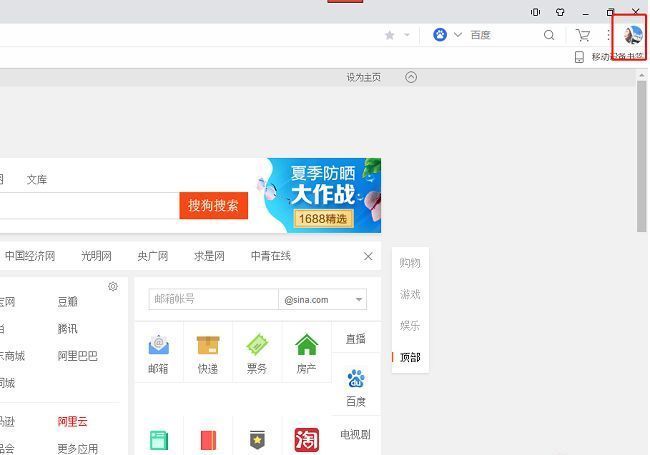Open the 阿里巴巴 link
Screen dimensions: 650x455
point(78,356)
